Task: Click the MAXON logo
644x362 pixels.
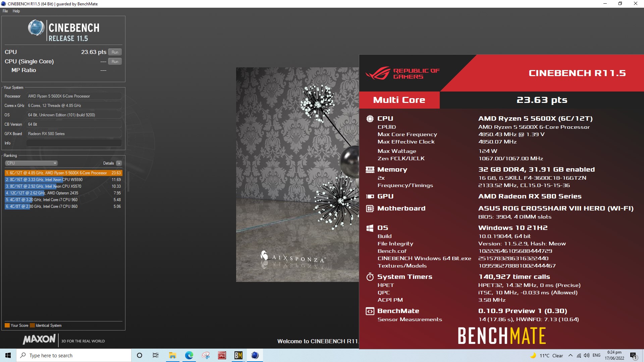Action: (39, 339)
